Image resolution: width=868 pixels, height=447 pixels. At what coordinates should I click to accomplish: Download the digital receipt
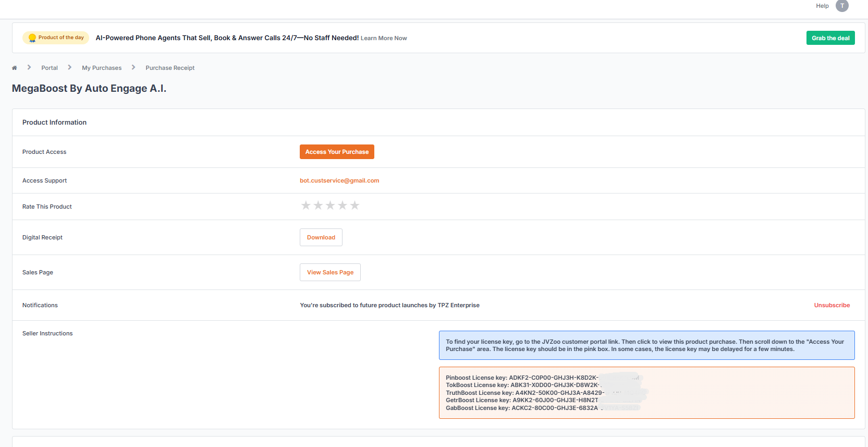point(321,237)
